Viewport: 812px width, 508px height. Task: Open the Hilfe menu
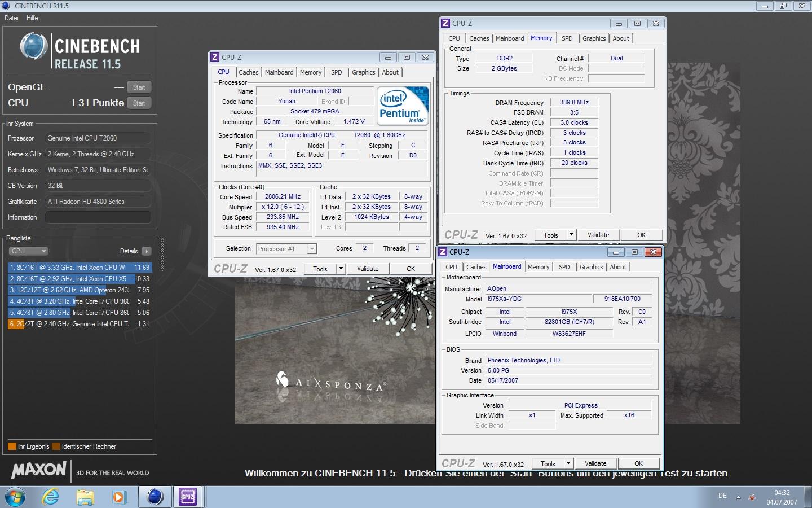pos(32,18)
